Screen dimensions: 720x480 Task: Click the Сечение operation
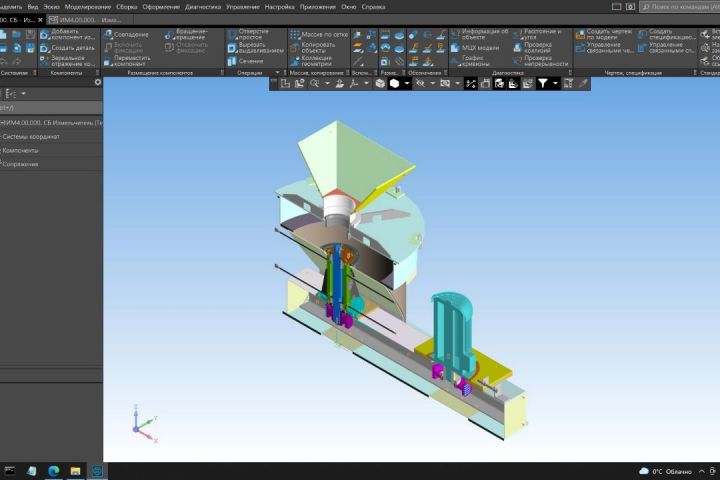pos(245,61)
